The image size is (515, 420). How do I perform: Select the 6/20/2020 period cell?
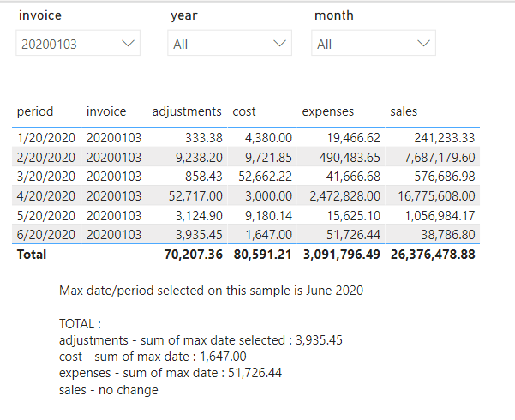[x=46, y=235]
